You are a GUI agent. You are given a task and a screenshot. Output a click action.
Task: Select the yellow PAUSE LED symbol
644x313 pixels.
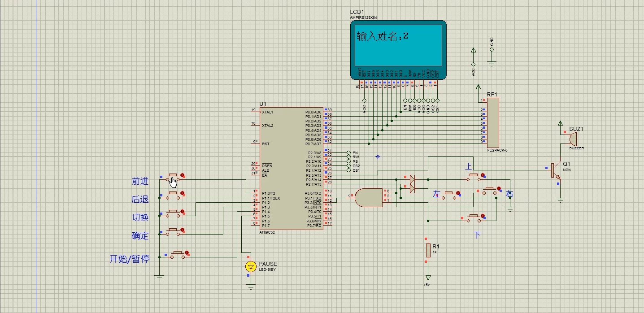coord(251,267)
